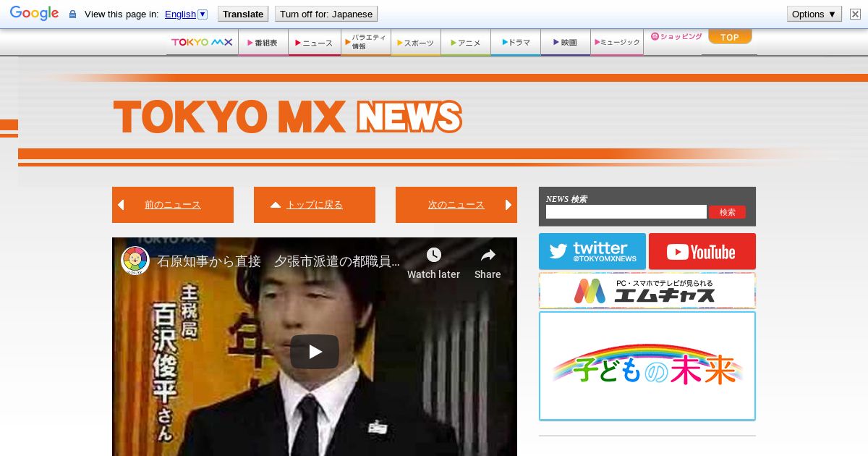Image resolution: width=868 pixels, height=456 pixels.
Task: Open the エムキャス banner
Action: click(647, 290)
